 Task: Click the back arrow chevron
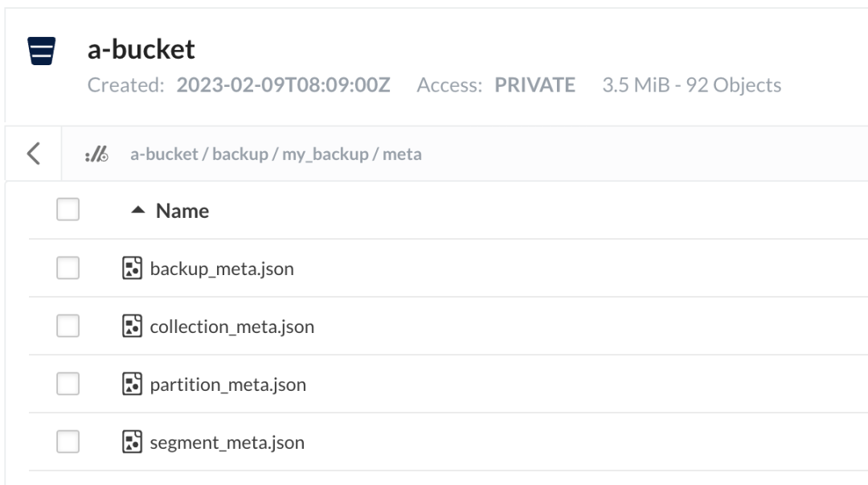tap(33, 153)
